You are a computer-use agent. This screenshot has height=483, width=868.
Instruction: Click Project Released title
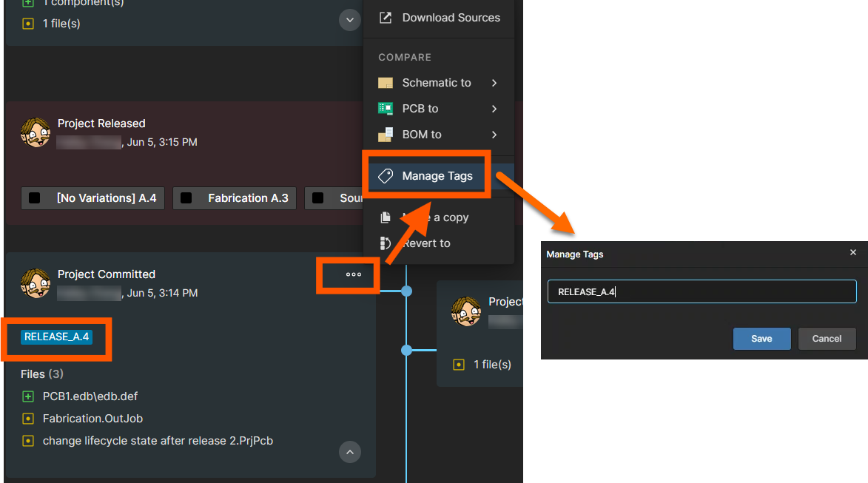pyautogui.click(x=101, y=124)
